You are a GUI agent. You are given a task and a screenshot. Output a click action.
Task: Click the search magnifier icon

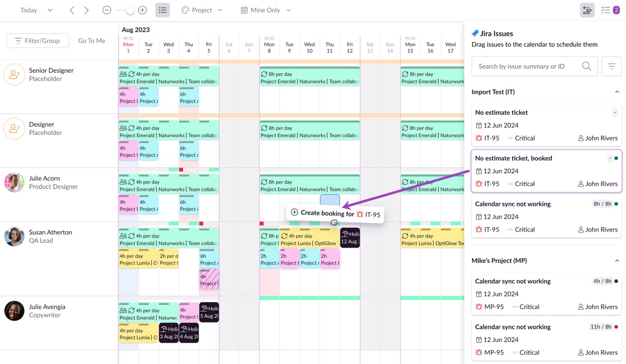point(586,66)
